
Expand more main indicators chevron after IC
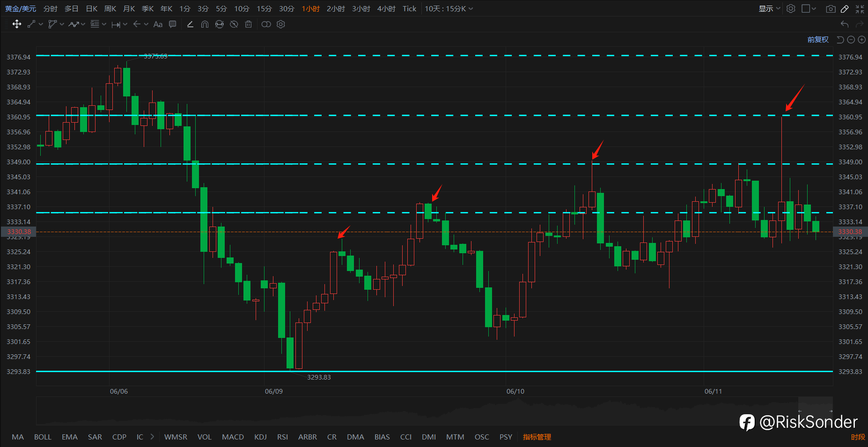pyautogui.click(x=152, y=437)
